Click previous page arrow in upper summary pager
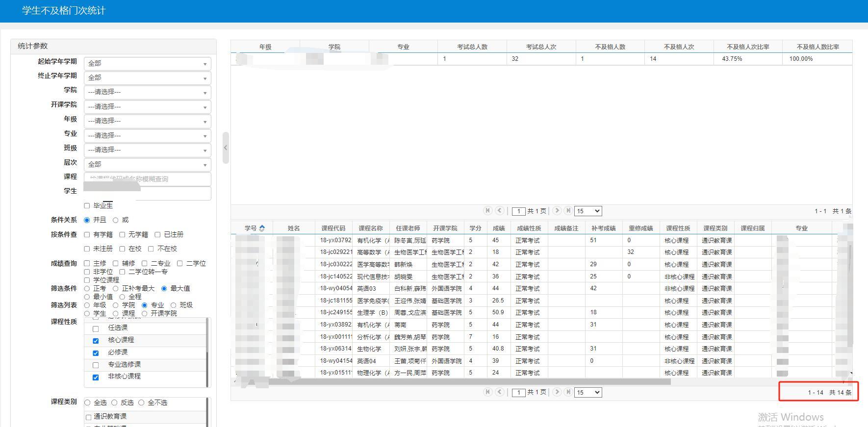The width and height of the screenshot is (868, 427). click(x=499, y=210)
